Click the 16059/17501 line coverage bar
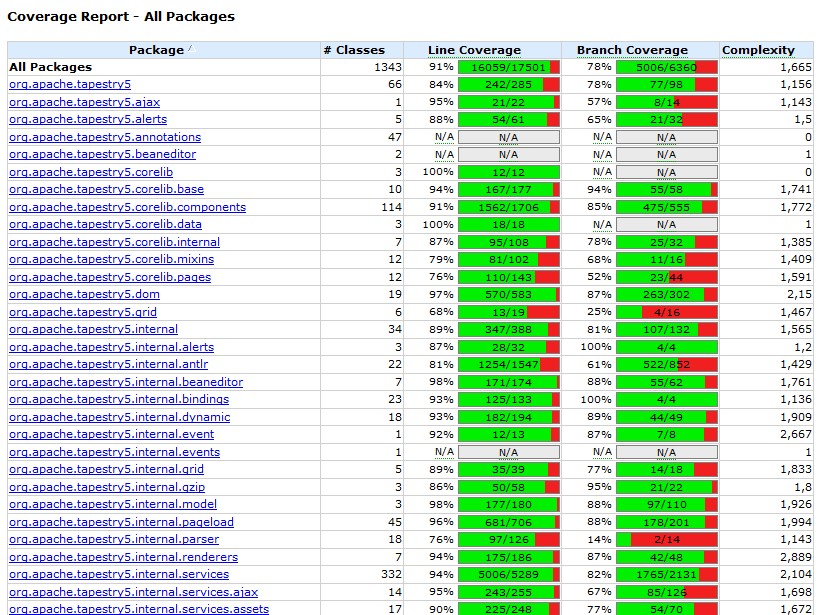Image resolution: width=820 pixels, height=615 pixels. tap(509, 67)
